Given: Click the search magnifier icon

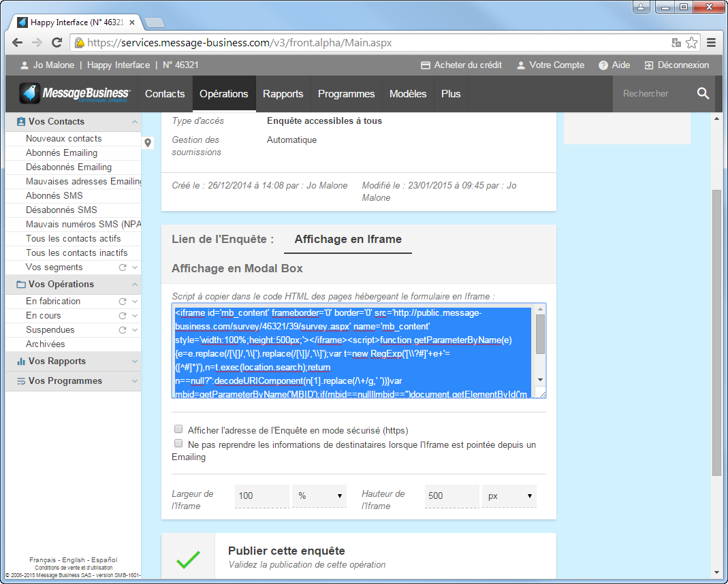Looking at the screenshot, I should coord(703,94).
